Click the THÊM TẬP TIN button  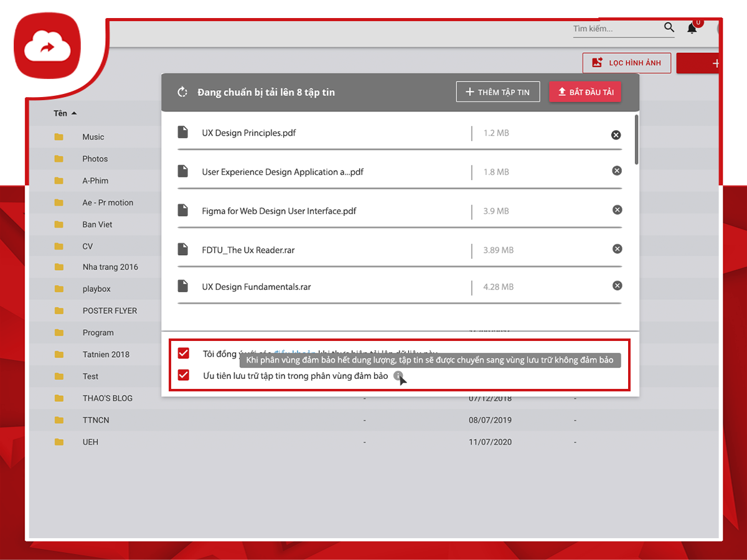(497, 92)
